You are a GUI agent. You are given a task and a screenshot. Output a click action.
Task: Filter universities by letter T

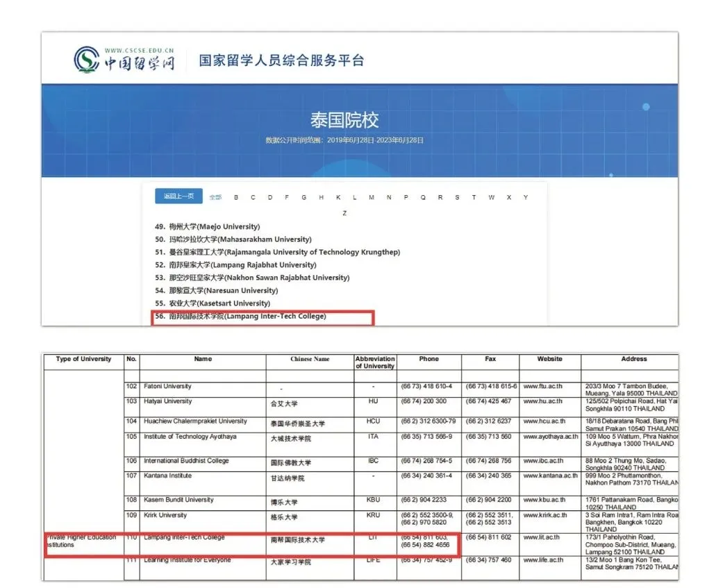(x=474, y=197)
